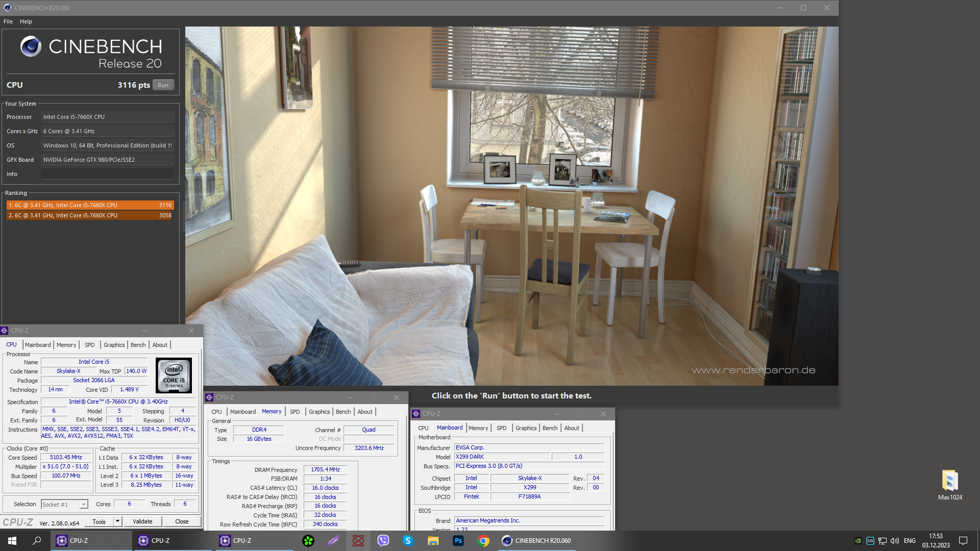Click the CPU-Z Validate button
Screen dimensions: 980x551
tap(142, 521)
